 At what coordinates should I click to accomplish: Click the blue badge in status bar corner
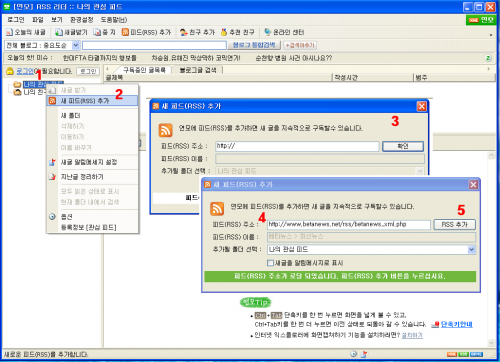coord(476,354)
